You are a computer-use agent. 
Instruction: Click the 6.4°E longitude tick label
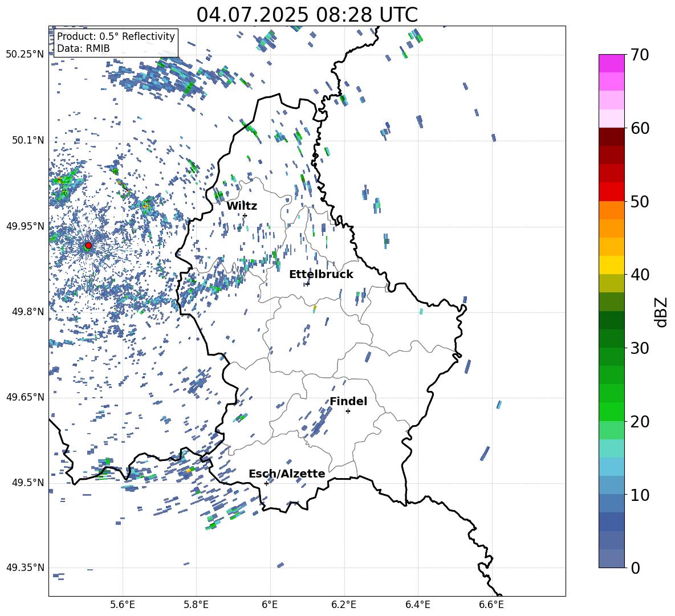(417, 605)
